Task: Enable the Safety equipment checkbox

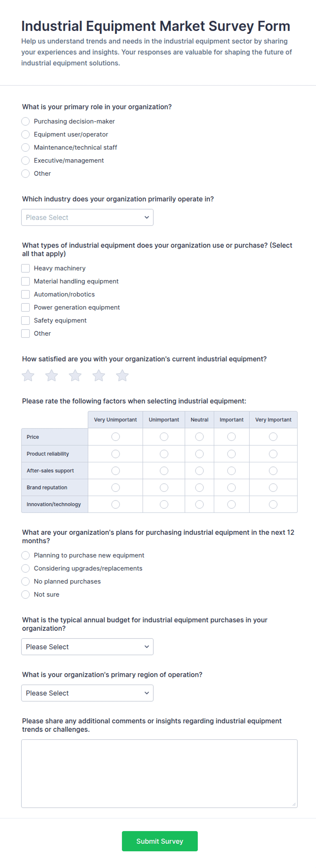Action: pos(25,320)
